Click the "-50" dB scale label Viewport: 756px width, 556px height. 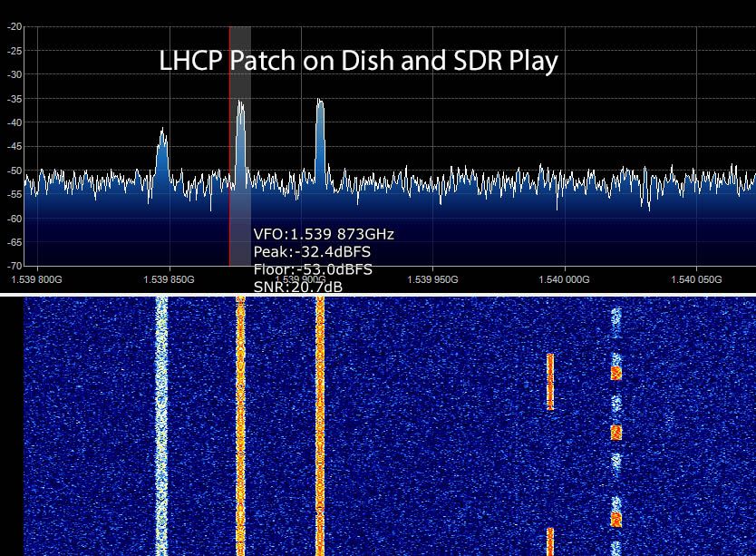(15, 171)
